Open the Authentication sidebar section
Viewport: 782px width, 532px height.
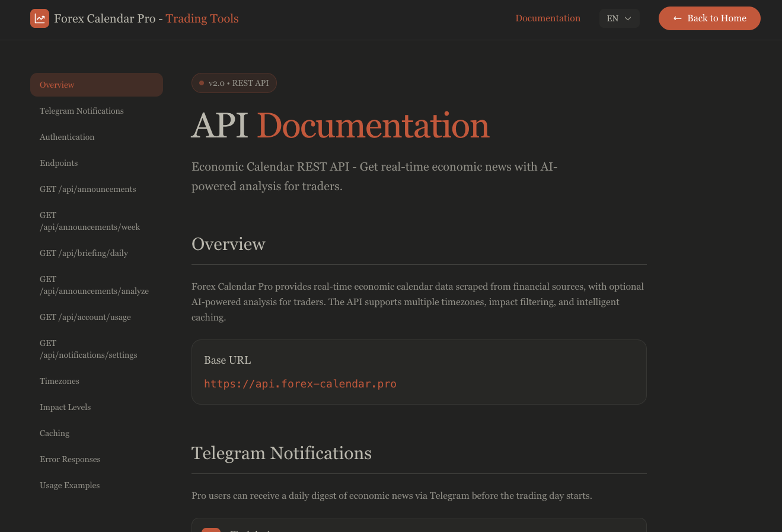coord(97,137)
